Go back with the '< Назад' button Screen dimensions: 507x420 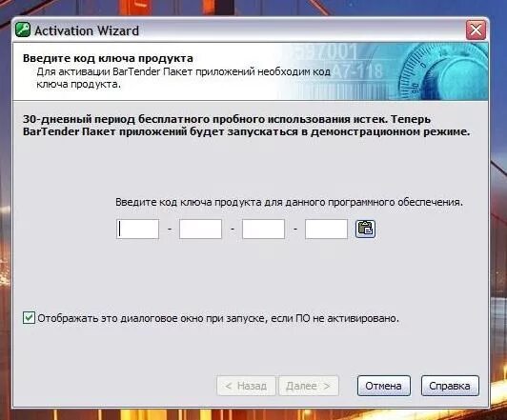[246, 386]
